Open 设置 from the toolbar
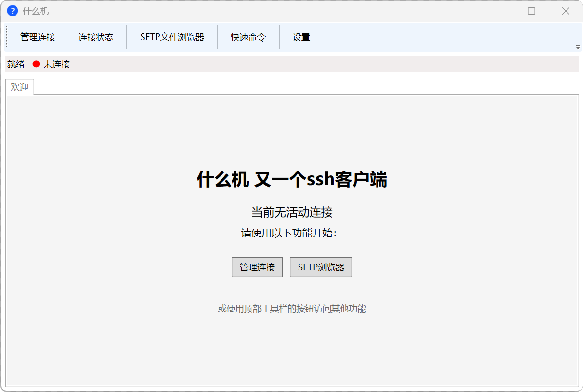Screen dimensions: 583x392 coord(301,36)
